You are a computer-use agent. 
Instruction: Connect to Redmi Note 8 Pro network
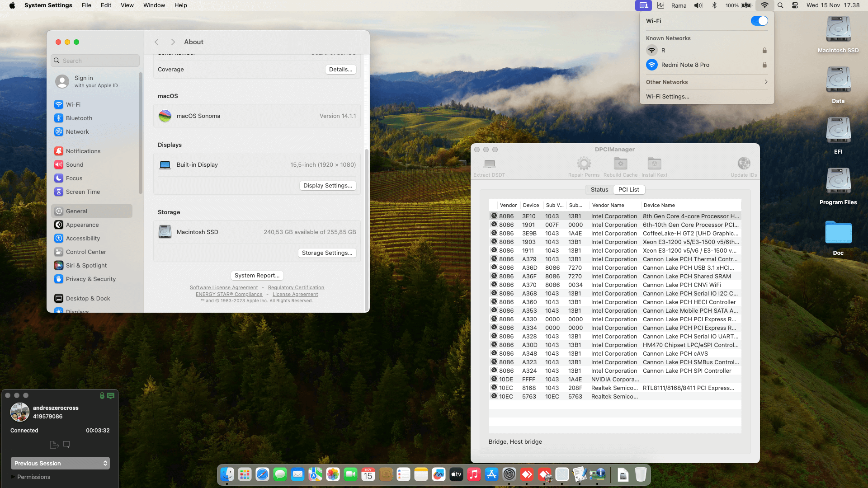tap(707, 65)
